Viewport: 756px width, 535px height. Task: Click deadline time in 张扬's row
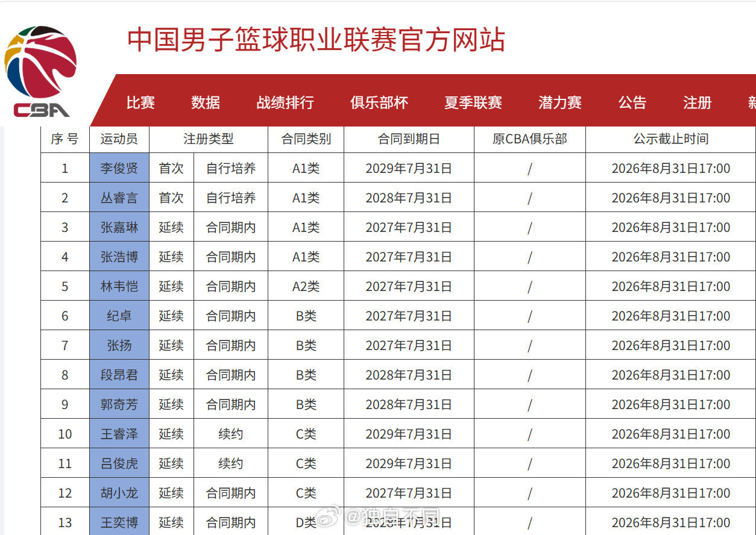671,345
